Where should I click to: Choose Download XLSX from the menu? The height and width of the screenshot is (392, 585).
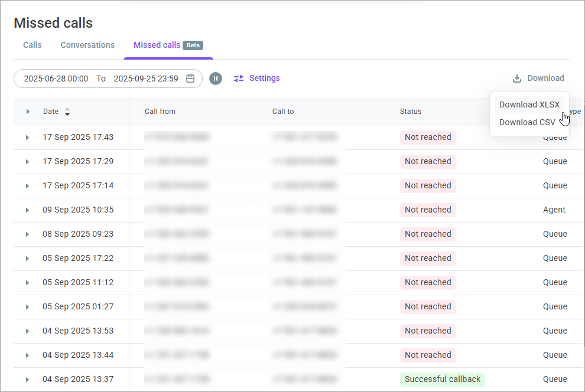click(x=529, y=104)
